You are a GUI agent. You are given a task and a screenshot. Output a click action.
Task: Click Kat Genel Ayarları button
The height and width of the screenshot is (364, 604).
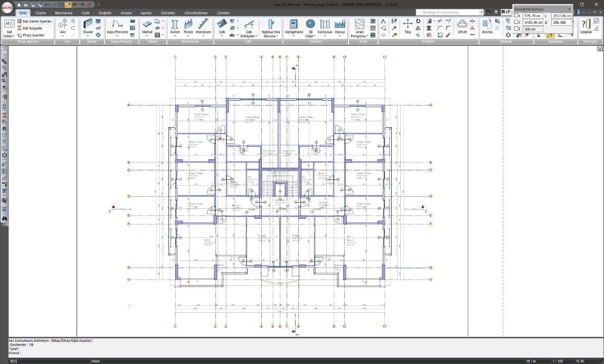tap(37, 21)
